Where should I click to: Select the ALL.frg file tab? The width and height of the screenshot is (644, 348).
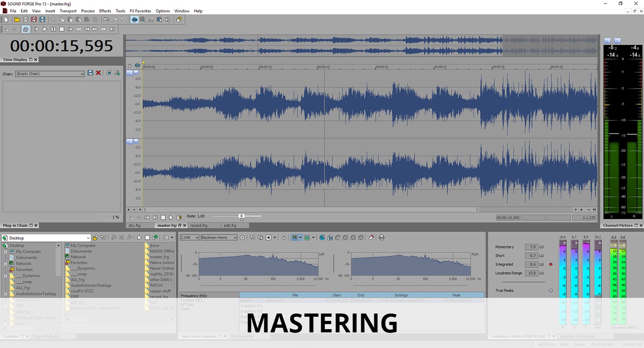click(x=135, y=226)
